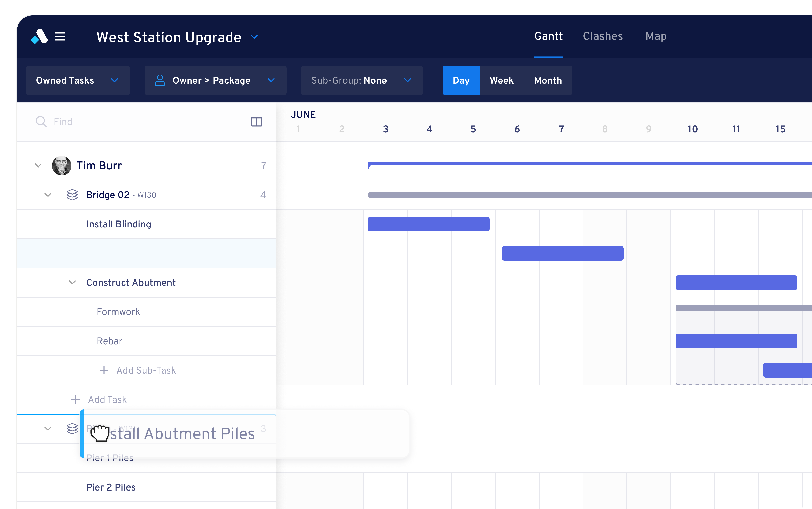Click the app logo icon
Image resolution: width=812 pixels, height=509 pixels.
point(39,36)
